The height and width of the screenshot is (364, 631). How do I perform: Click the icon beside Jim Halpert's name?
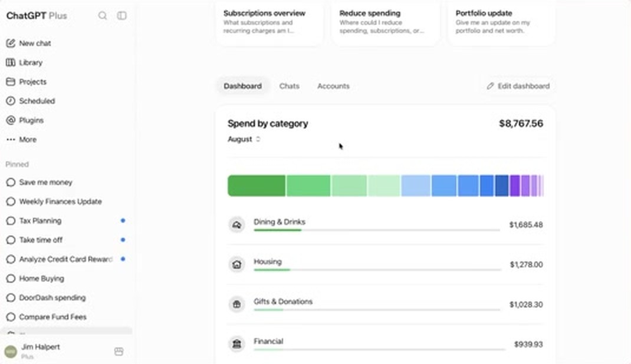[x=119, y=352]
